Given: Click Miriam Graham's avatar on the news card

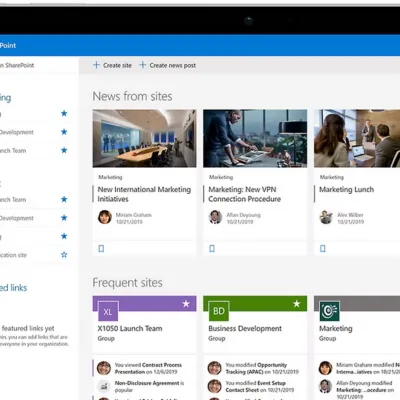Looking at the screenshot, I should (x=105, y=217).
